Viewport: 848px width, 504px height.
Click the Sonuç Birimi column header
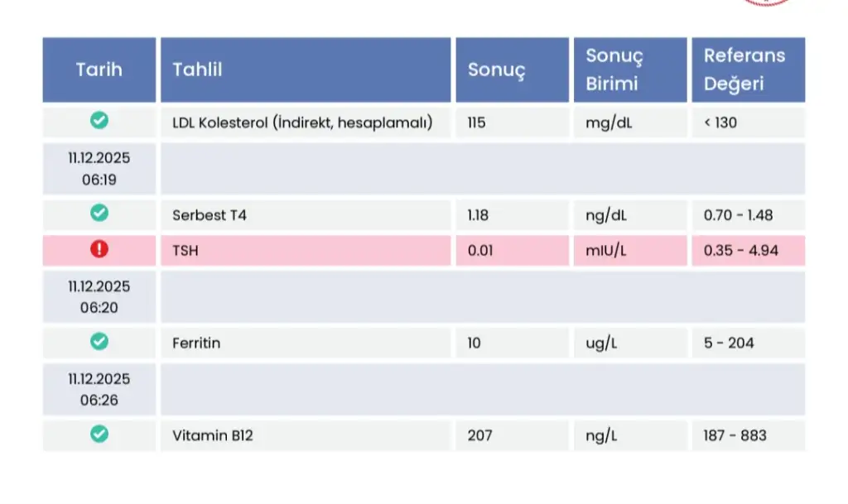614,70
